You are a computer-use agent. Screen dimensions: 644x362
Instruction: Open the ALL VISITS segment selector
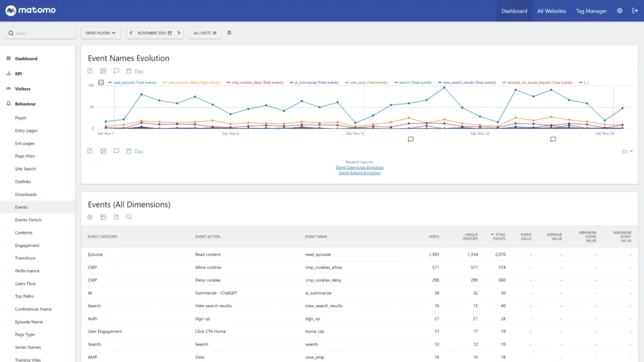(x=205, y=33)
